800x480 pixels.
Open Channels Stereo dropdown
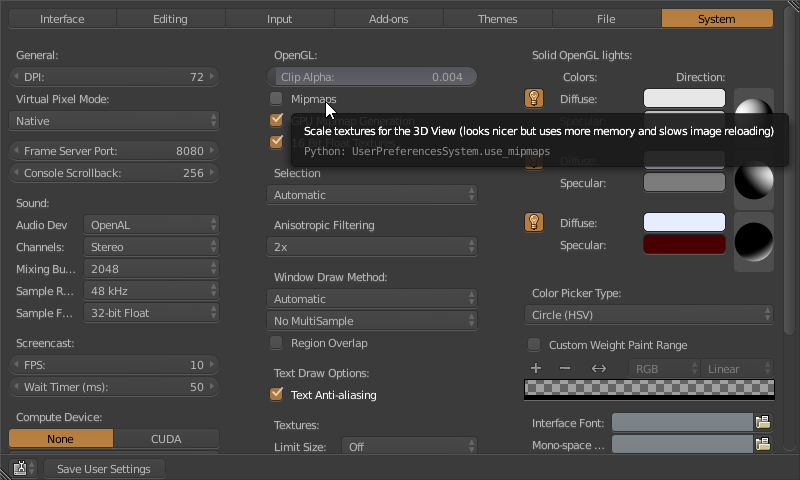tap(152, 247)
